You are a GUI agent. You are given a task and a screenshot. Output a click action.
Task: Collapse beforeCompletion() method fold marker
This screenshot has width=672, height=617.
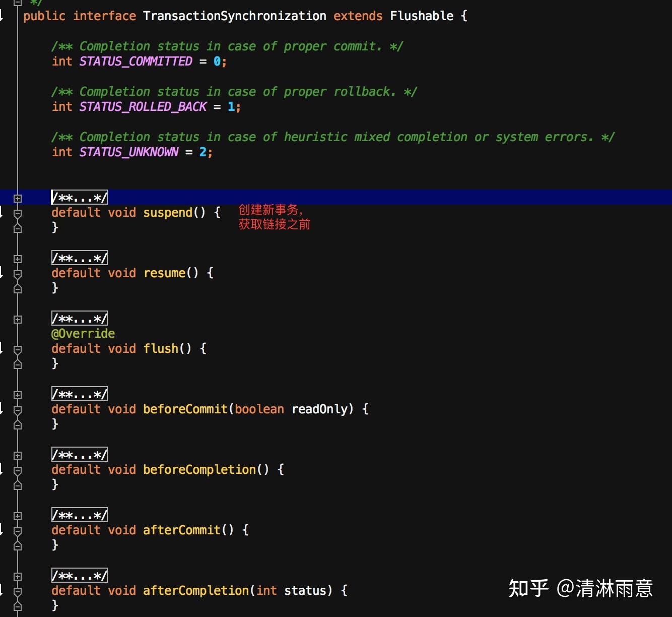coord(18,471)
